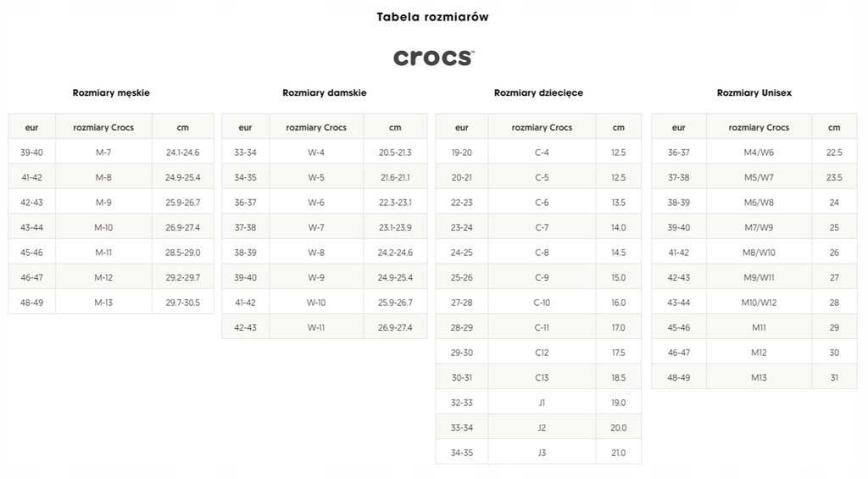Image resolution: width=868 pixels, height=479 pixels.
Task: Click the 24.1-24.6 cm cell
Action: (183, 152)
